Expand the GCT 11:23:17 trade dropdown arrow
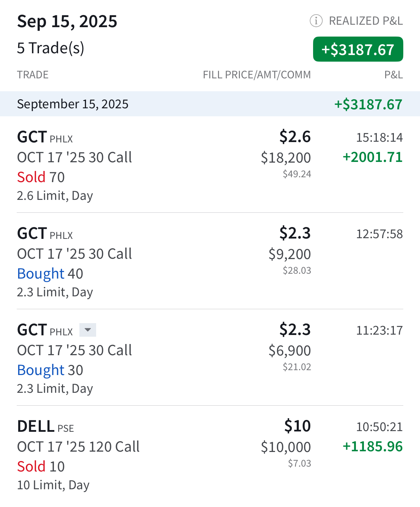This screenshot has height=507, width=420. coord(88,330)
